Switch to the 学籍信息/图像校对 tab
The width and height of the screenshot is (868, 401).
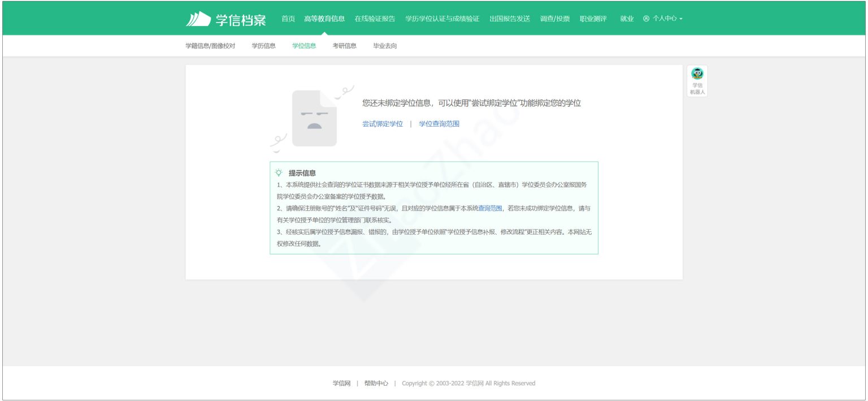pos(210,46)
